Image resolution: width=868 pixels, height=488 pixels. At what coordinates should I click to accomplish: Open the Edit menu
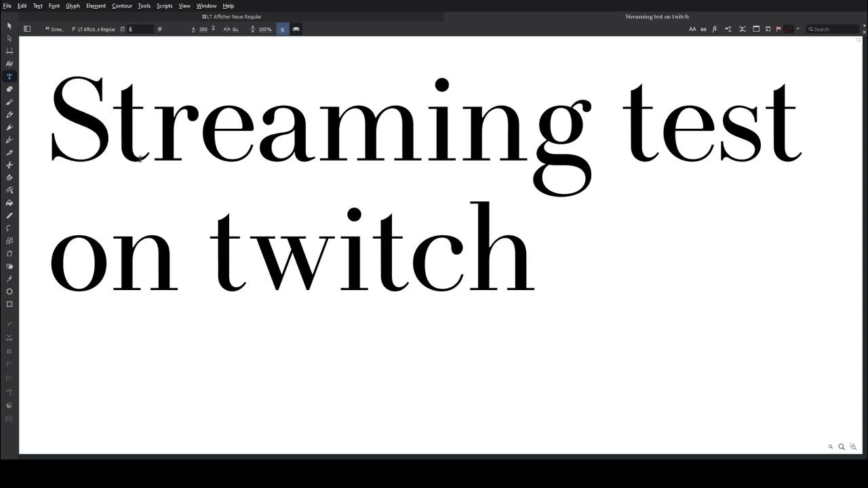(22, 5)
